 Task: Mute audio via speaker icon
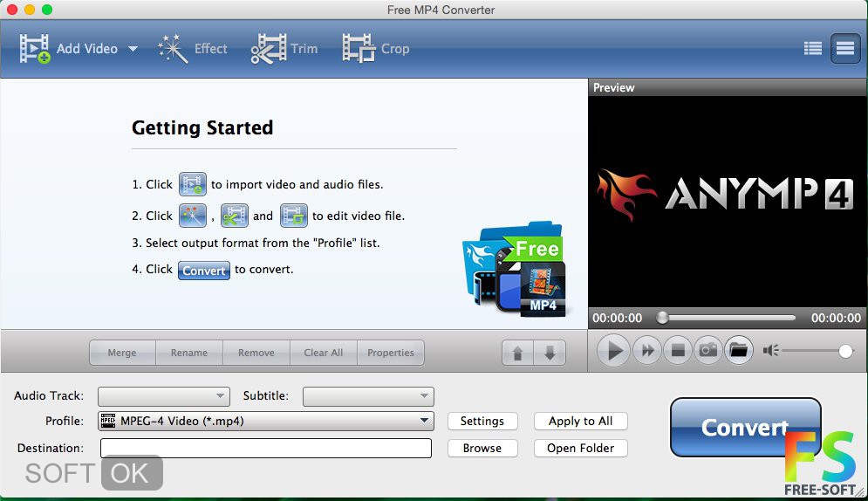[x=770, y=350]
